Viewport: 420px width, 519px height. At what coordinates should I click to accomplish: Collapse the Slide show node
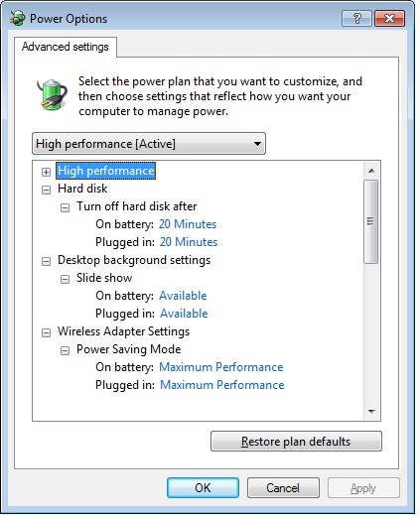point(65,280)
